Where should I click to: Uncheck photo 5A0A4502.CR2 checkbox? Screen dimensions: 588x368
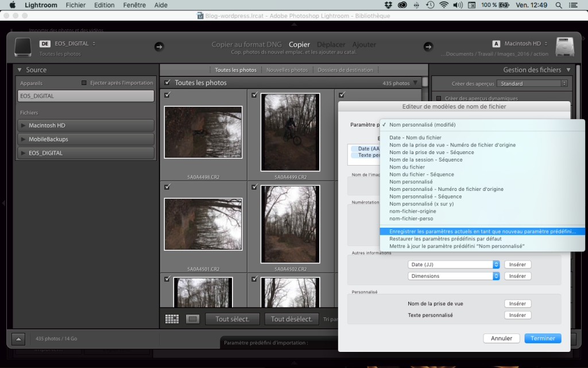tap(254, 187)
